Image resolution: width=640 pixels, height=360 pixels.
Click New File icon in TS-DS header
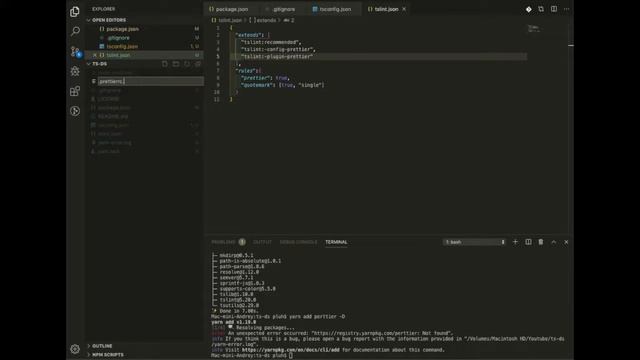[x=164, y=64]
